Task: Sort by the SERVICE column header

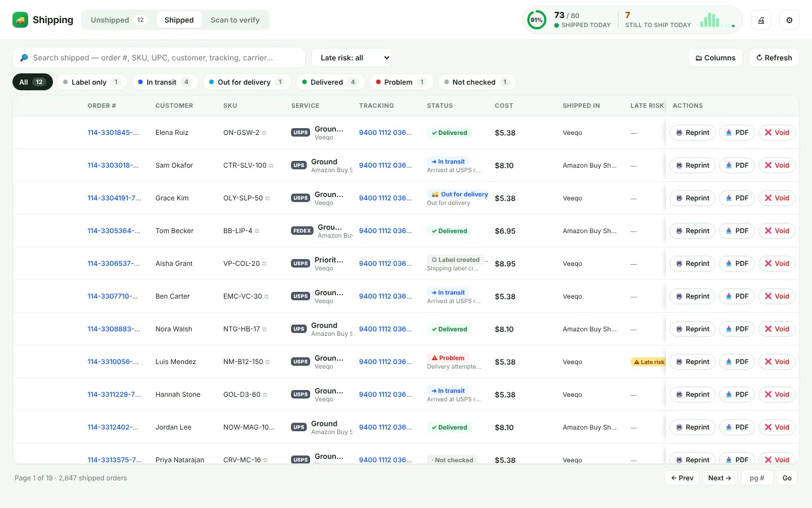Action: point(305,106)
